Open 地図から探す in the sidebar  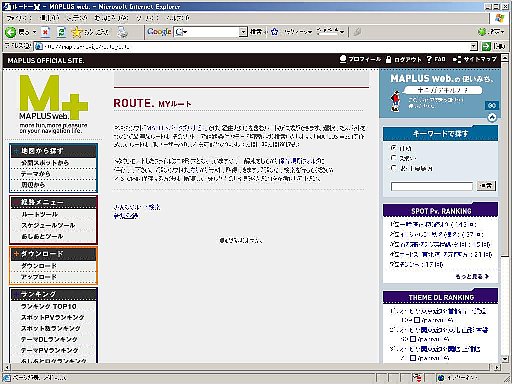click(54, 151)
